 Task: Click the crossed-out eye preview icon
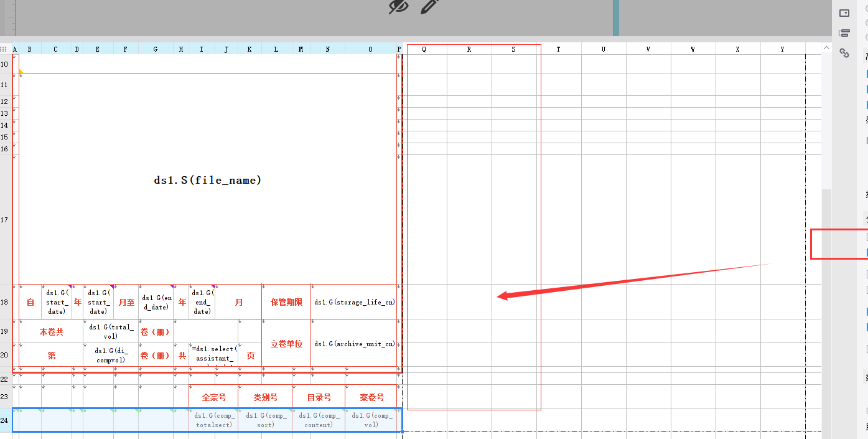click(398, 6)
